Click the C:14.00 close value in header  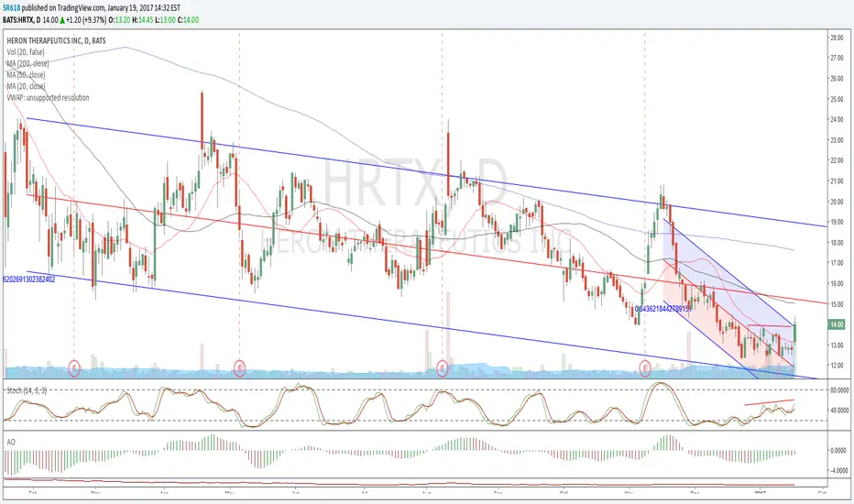tap(189, 20)
